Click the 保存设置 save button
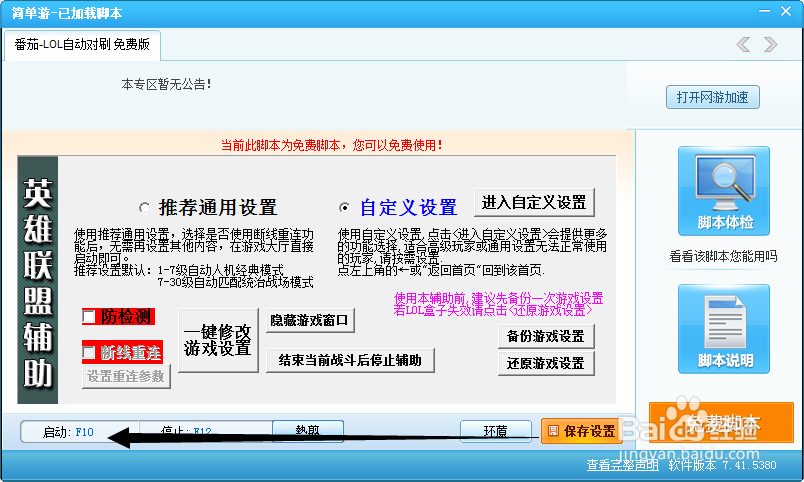 pos(582,431)
